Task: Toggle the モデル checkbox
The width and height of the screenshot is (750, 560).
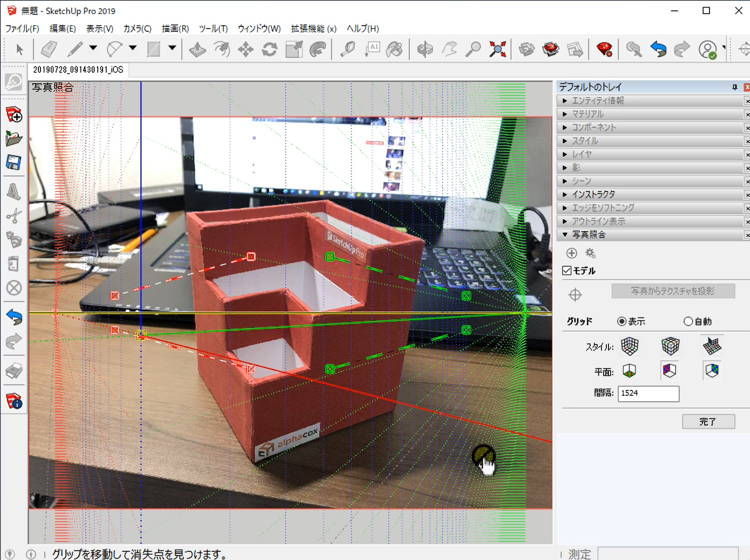Action: coord(567,271)
